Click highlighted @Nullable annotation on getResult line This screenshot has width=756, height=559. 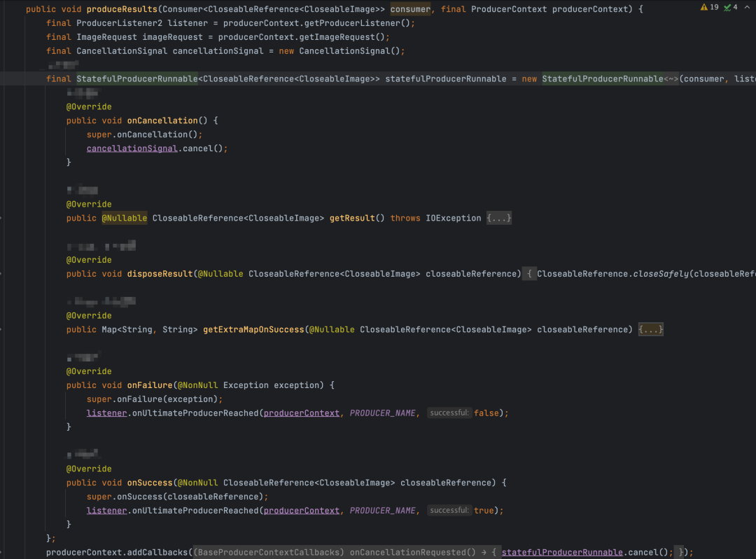click(x=125, y=218)
